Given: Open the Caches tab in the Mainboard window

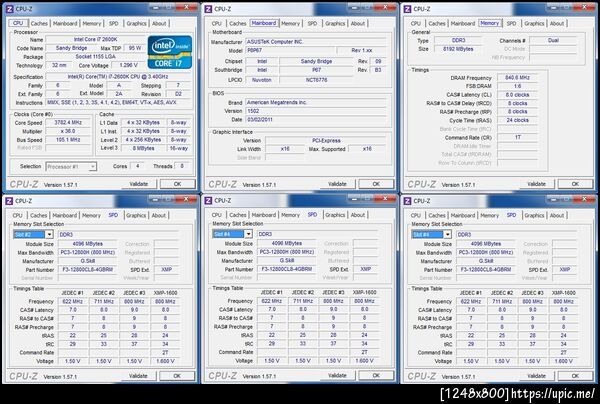Looking at the screenshot, I should pos(238,23).
